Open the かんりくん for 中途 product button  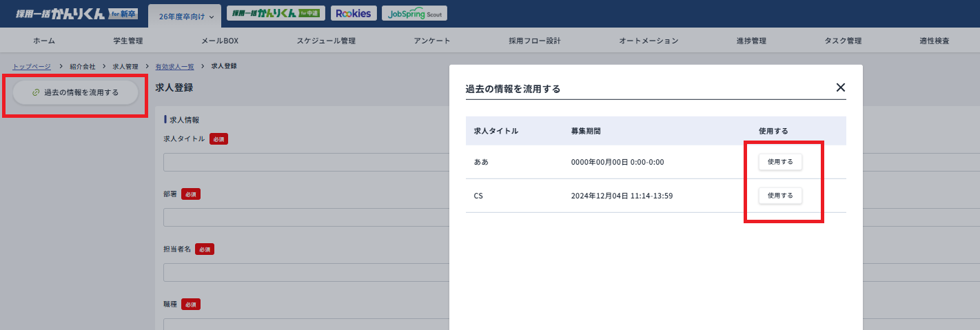click(276, 13)
